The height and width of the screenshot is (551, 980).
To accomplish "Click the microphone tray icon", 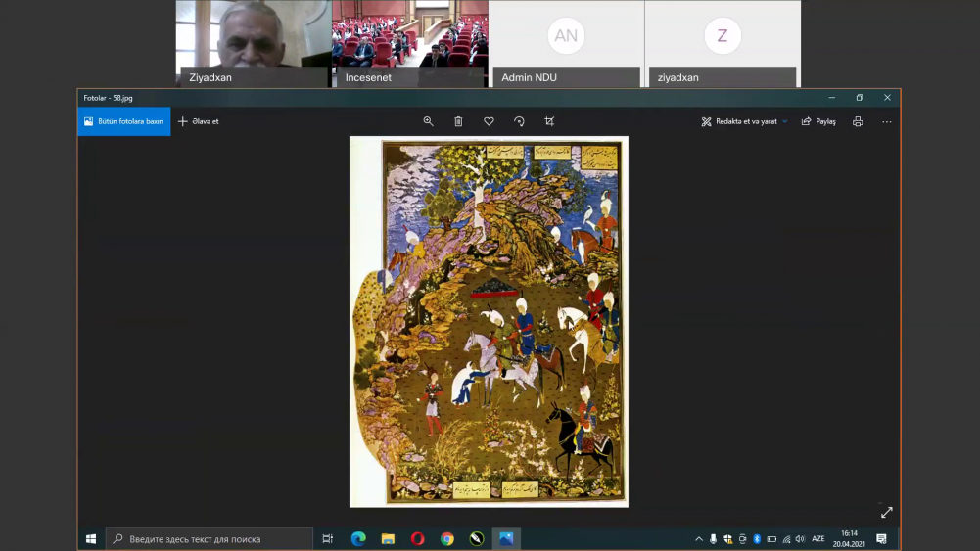I will (x=713, y=538).
